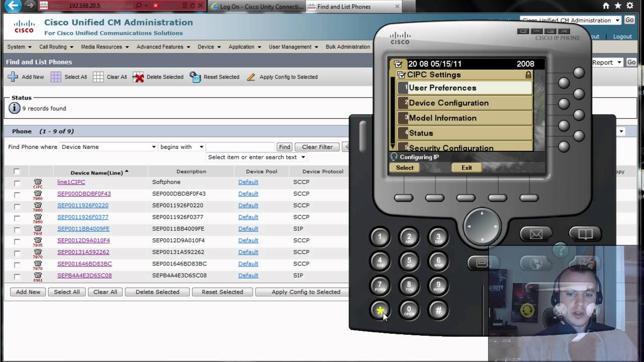Expand the Media Resources menu

[x=105, y=47]
